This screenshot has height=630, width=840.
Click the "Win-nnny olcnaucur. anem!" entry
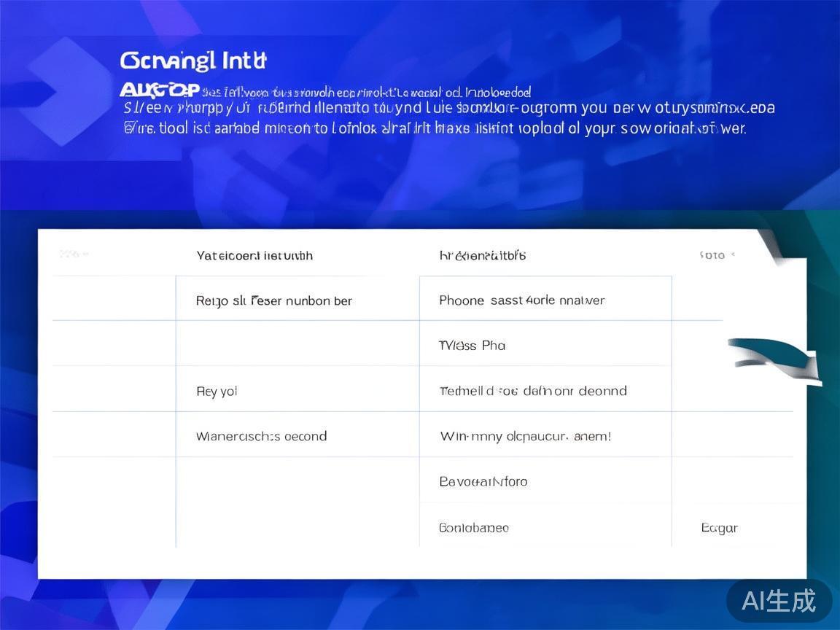[525, 437]
